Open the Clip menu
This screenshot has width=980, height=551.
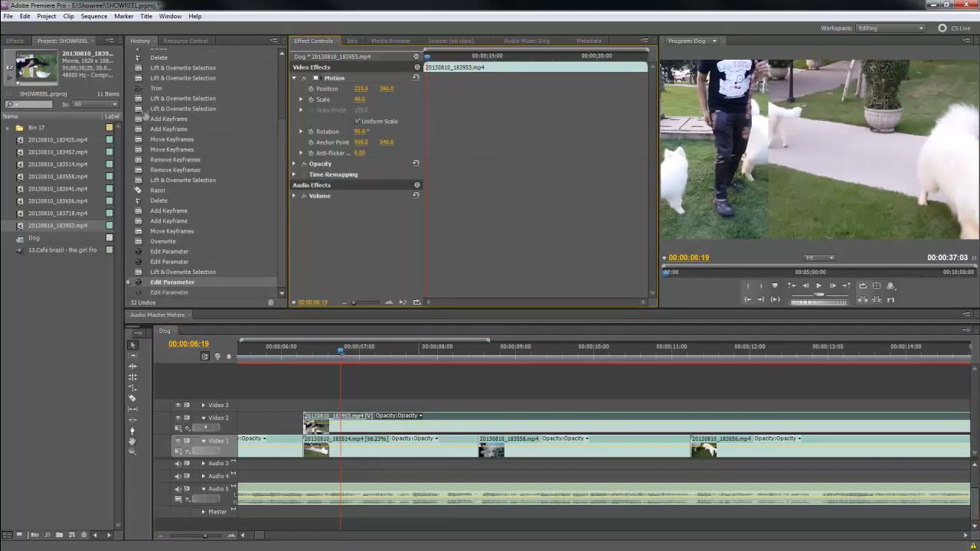(x=68, y=16)
